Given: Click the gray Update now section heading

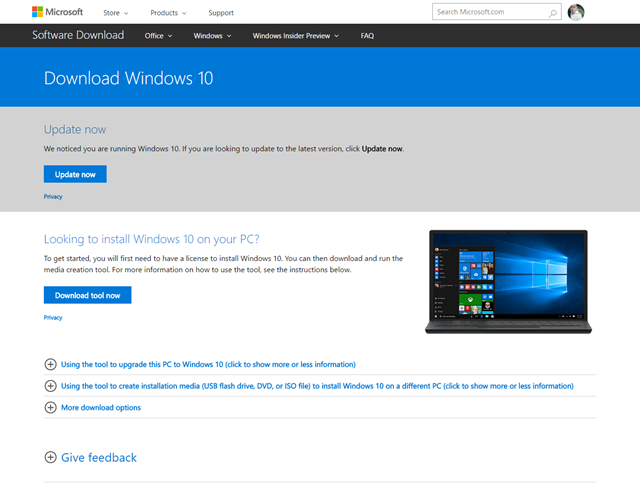Looking at the screenshot, I should point(75,129).
